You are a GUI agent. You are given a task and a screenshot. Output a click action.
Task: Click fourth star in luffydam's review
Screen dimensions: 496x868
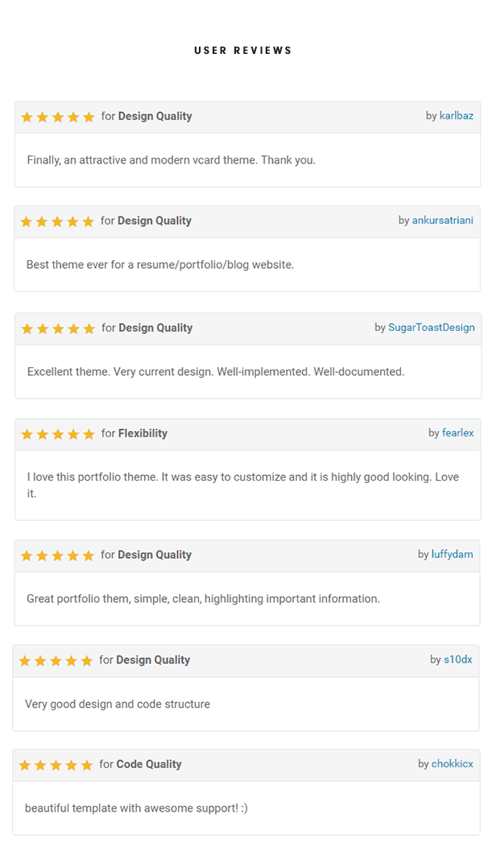[x=72, y=556]
